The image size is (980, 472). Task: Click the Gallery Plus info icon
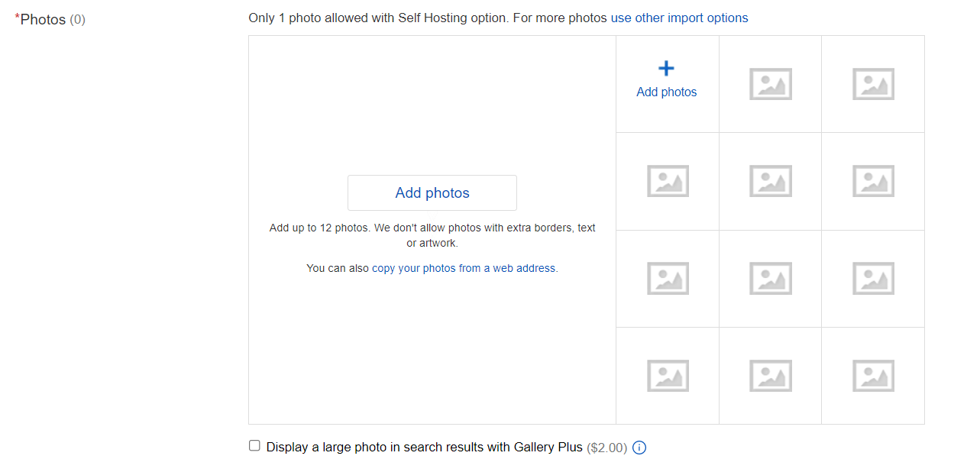tap(640, 448)
